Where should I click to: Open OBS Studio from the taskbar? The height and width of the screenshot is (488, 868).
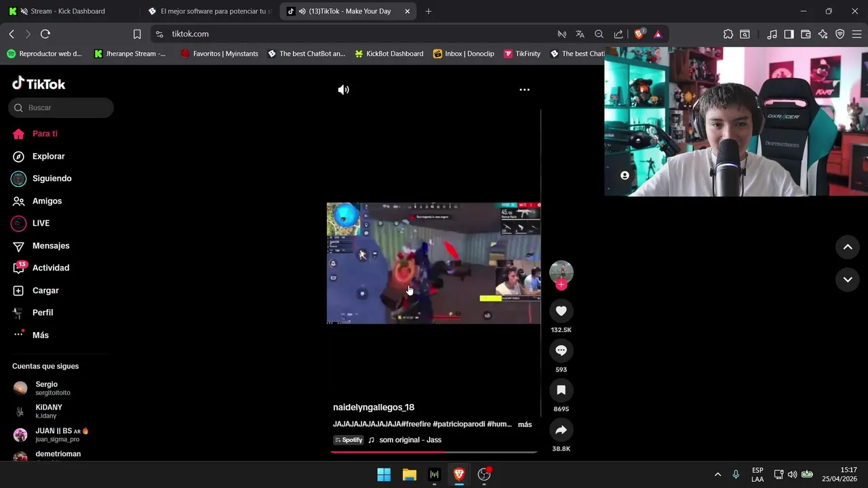click(484, 474)
